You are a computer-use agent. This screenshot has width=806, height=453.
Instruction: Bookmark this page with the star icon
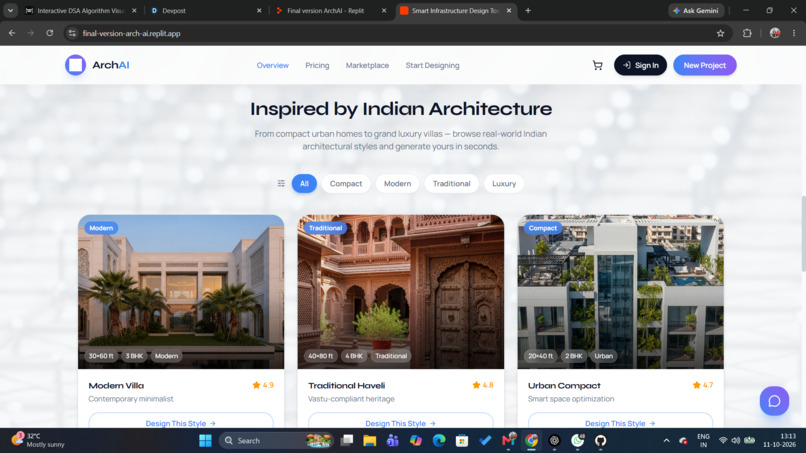click(x=720, y=33)
